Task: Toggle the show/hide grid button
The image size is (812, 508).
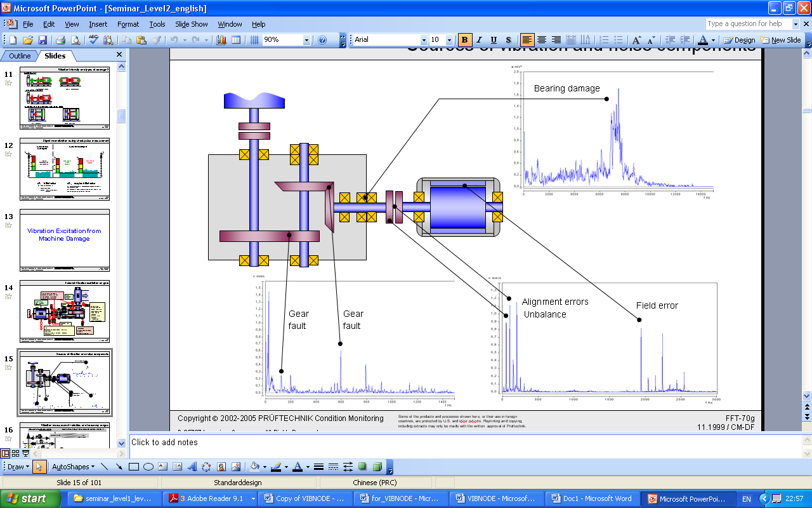Action: point(254,40)
